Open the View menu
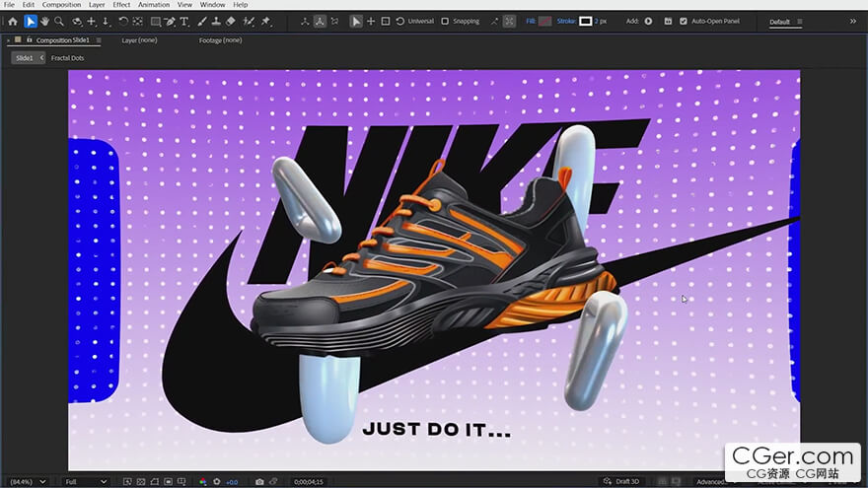Image resolution: width=868 pixels, height=488 pixels. [x=184, y=4]
